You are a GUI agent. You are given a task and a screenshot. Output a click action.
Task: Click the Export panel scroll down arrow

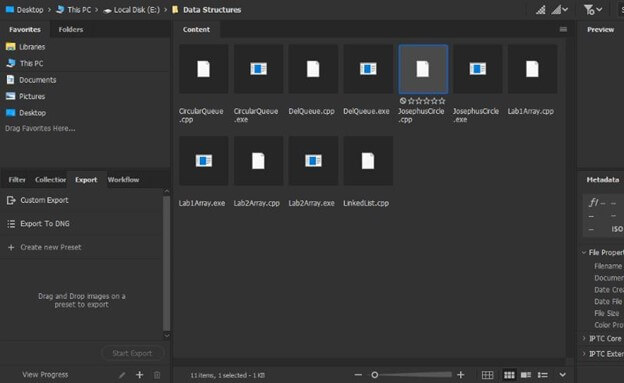coord(166,336)
